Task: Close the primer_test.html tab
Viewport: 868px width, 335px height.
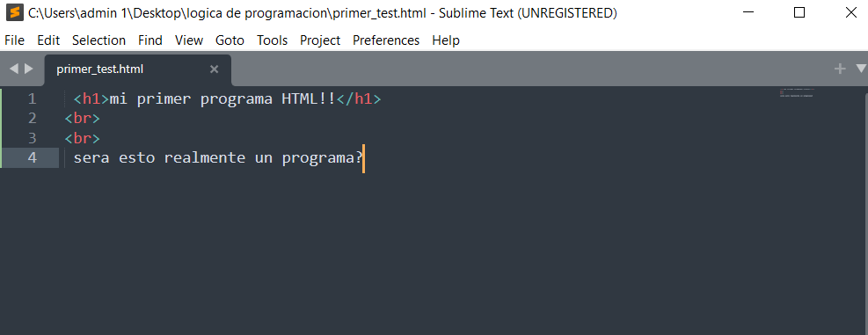Action: (x=215, y=69)
